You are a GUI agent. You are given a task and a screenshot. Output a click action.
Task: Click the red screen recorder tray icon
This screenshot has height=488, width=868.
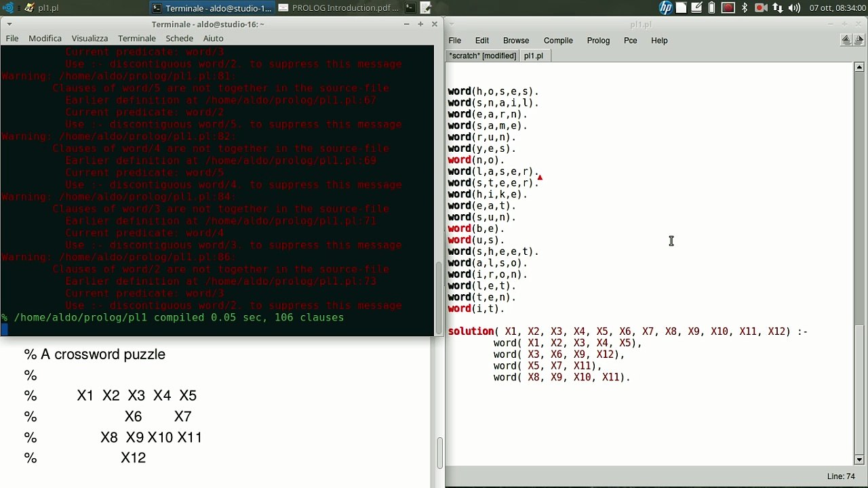[728, 8]
